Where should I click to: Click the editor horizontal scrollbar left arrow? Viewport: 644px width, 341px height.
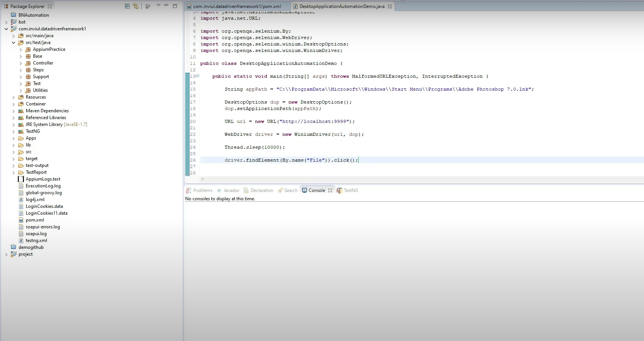tap(203, 179)
